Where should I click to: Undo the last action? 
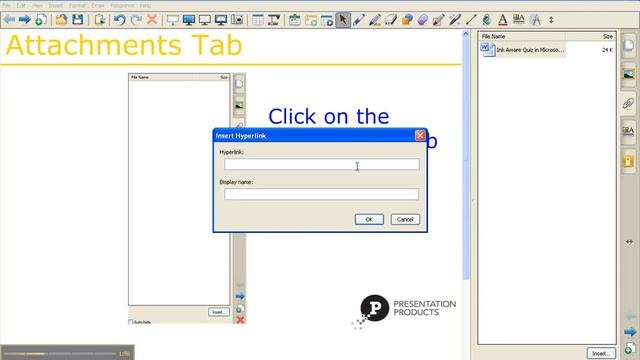pyautogui.click(x=120, y=19)
